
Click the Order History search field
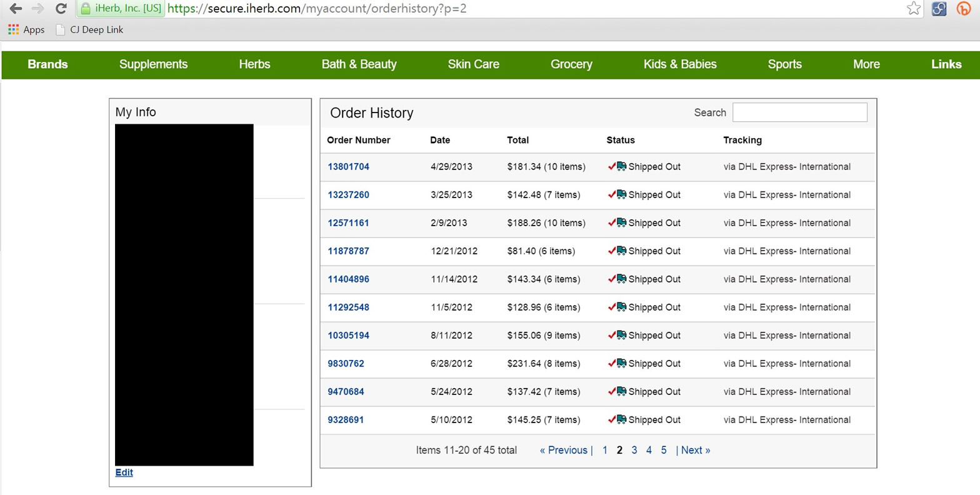[799, 112]
